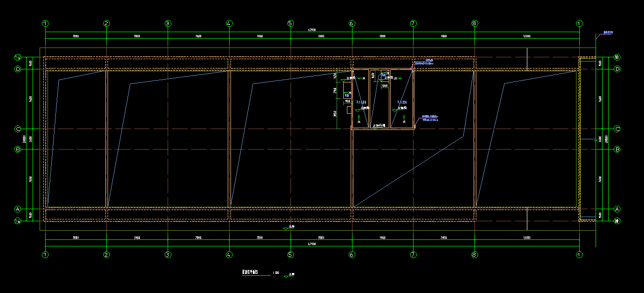The height and width of the screenshot is (293, 644).
Task: Click top overall dimension text 67900
Action: [312, 30]
